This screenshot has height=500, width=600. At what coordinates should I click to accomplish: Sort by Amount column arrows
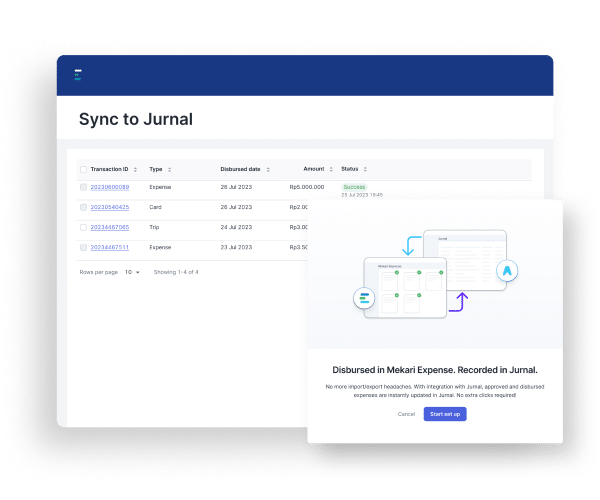point(331,169)
